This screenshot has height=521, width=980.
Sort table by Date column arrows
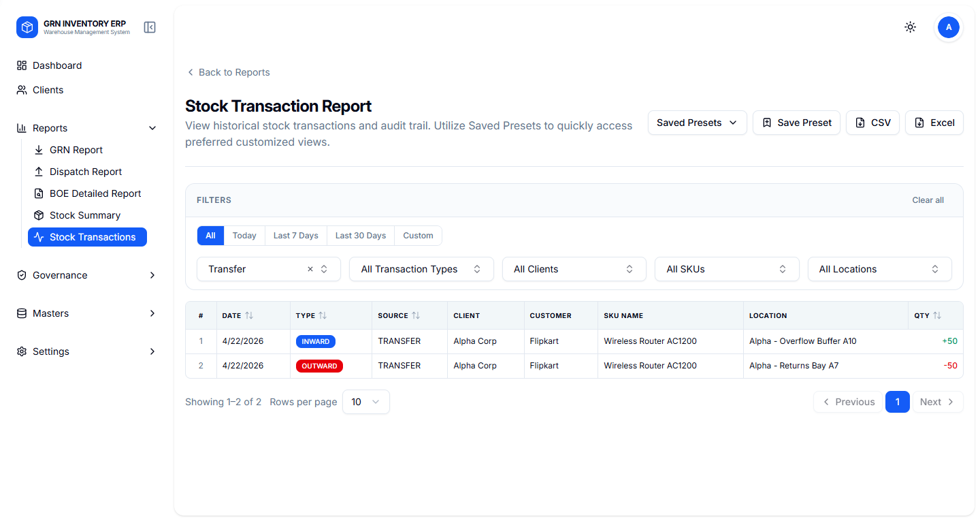pyautogui.click(x=249, y=315)
